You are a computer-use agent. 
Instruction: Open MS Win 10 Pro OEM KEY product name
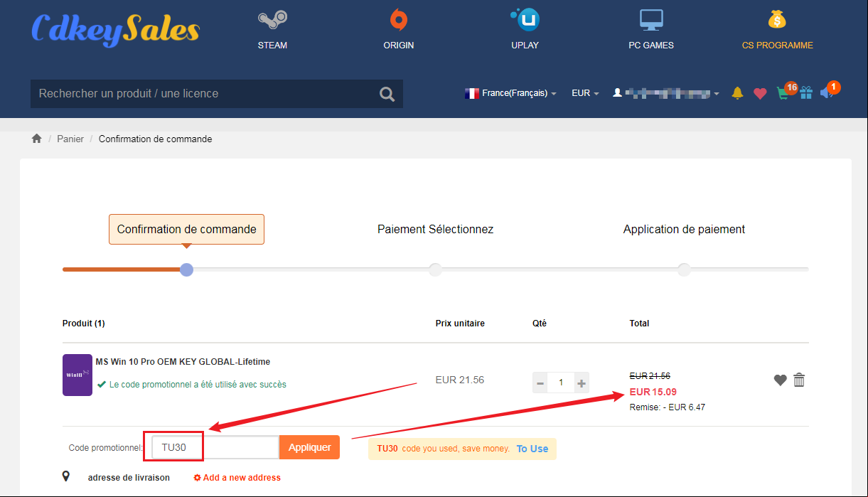183,361
